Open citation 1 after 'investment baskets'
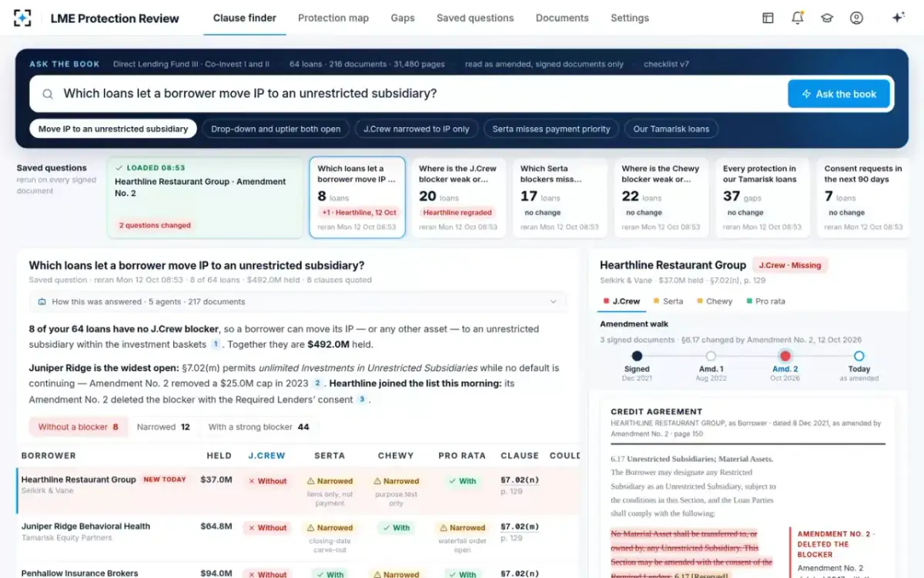 216,344
